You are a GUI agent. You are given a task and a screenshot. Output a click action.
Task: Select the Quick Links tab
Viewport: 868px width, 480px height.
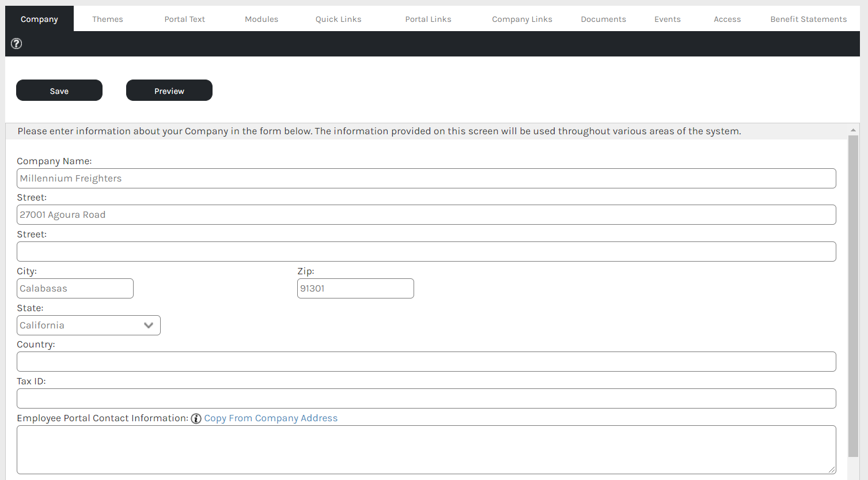pyautogui.click(x=338, y=19)
